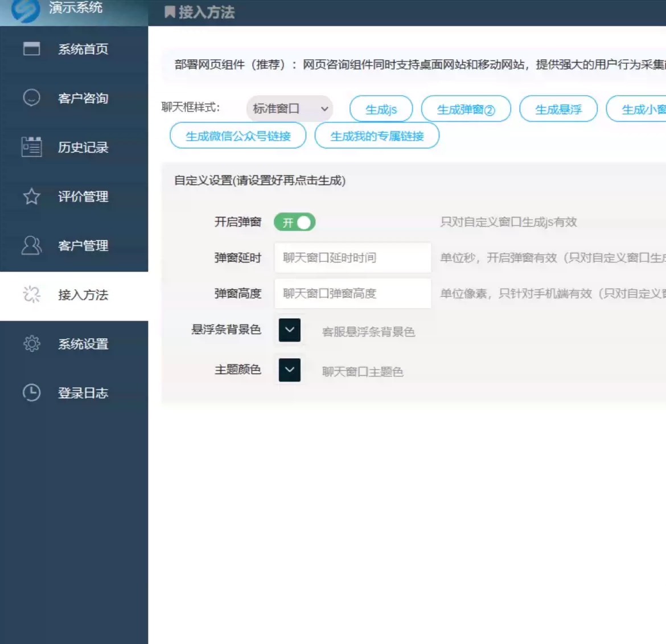Click the 只对自定义窗口生成js有效 hint
This screenshot has width=666, height=644.
pos(508,221)
